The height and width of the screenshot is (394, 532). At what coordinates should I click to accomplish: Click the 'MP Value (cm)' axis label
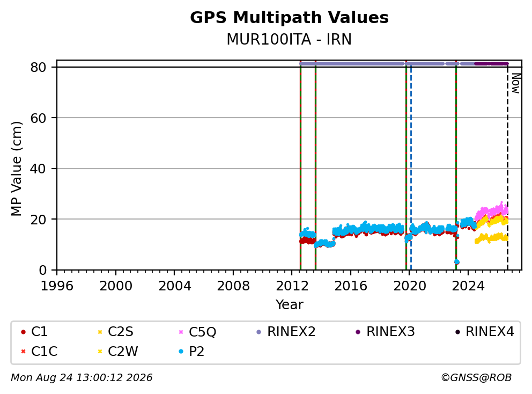[16, 169]
